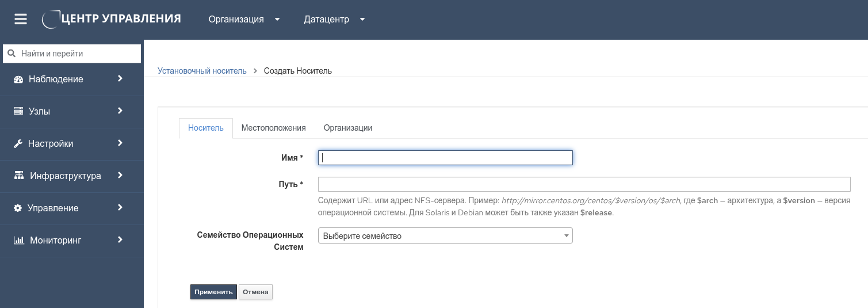Viewport: 868px width, 308px height.
Task: Expand the Мониторинг sidebar chevron
Action: [x=120, y=240]
